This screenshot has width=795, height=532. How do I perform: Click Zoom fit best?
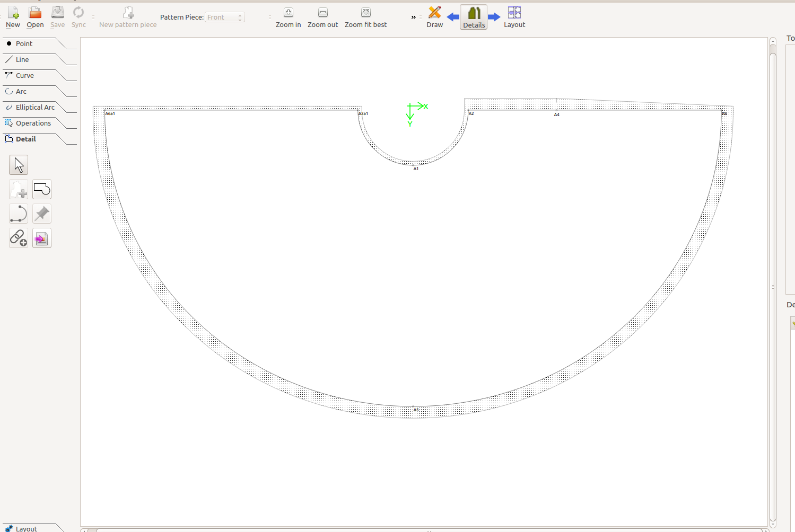tap(365, 17)
